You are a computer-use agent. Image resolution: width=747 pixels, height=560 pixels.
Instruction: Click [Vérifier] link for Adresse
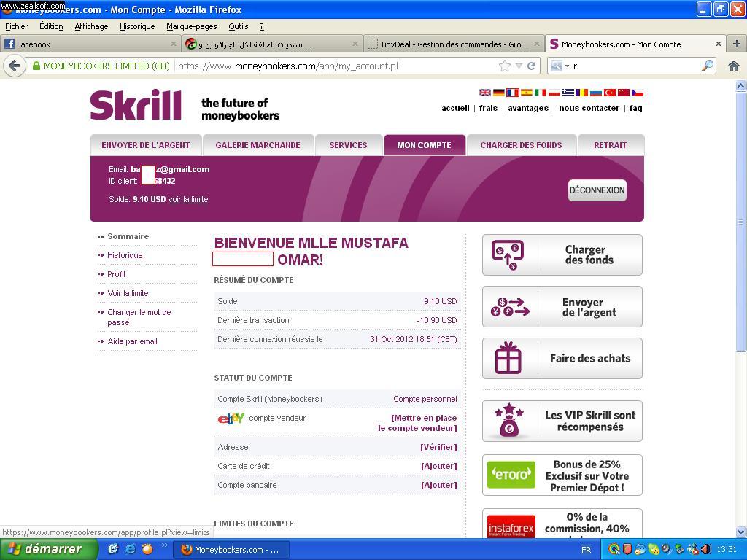pyautogui.click(x=438, y=447)
